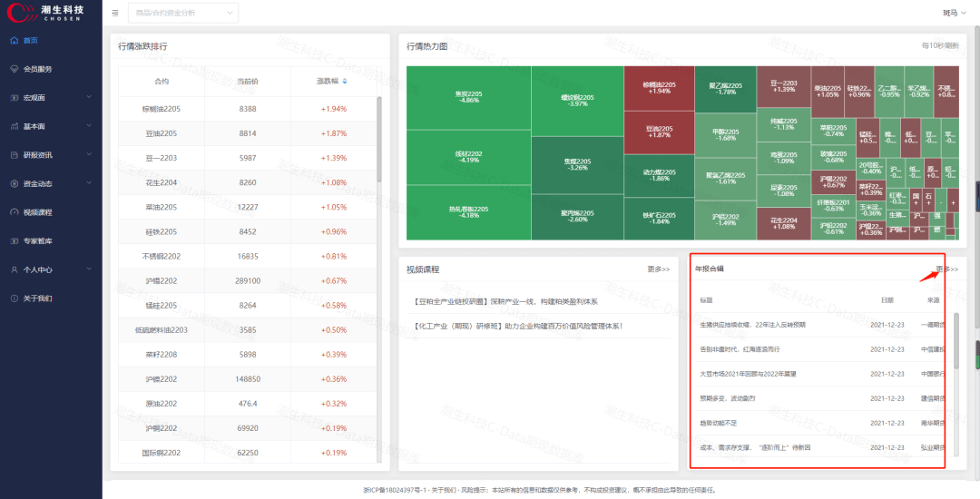Click the 聚丙烯2205 heatmap tile
Screen dimensions: 980x499
[577, 217]
